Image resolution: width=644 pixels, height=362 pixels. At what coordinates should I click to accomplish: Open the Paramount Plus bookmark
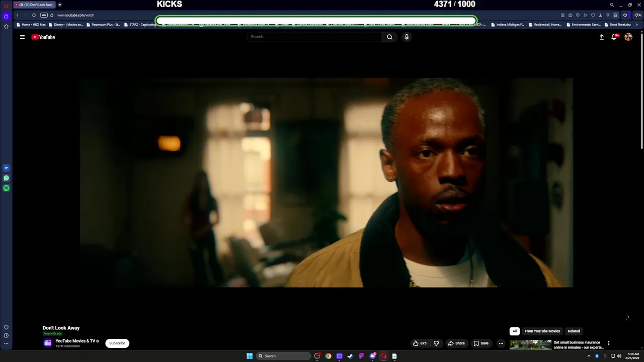(103, 25)
